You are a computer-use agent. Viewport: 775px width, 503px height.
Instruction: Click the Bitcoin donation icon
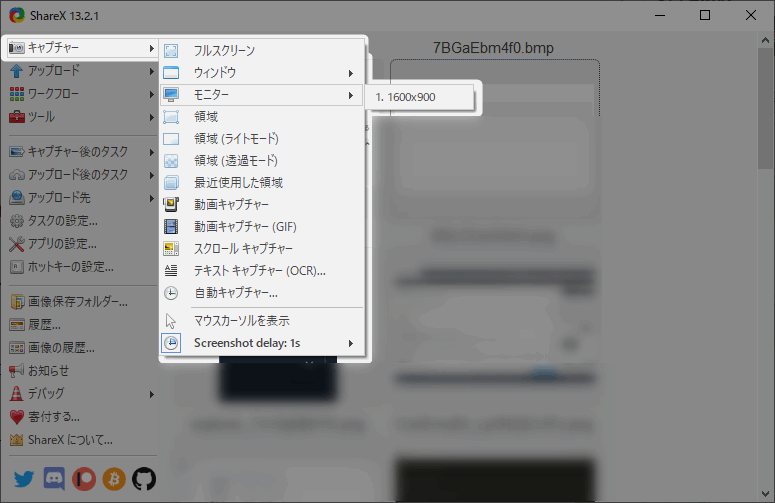point(114,479)
